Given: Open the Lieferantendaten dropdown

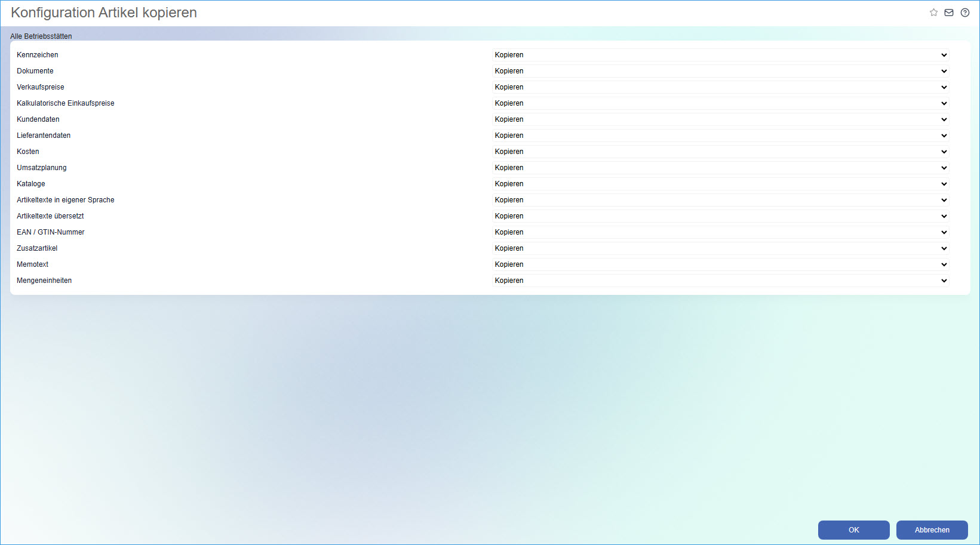Looking at the screenshot, I should pos(721,136).
